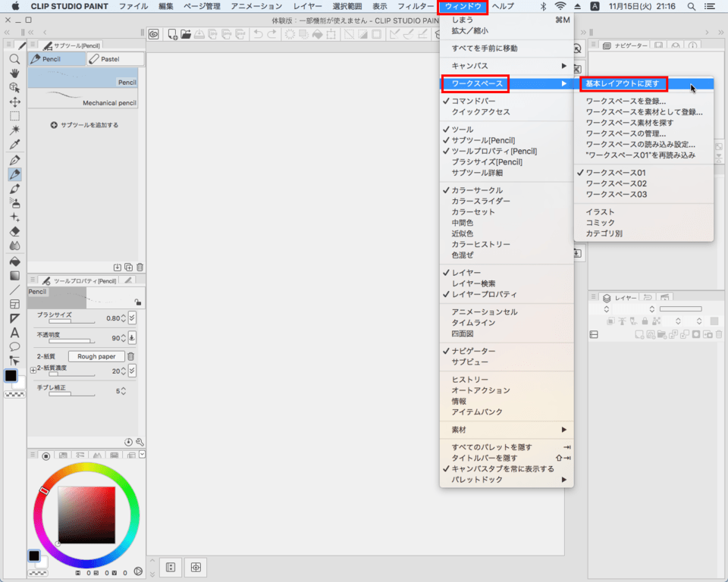Toggle レイヤープロパティ palette item
The width and height of the screenshot is (728, 582).
(507, 294)
